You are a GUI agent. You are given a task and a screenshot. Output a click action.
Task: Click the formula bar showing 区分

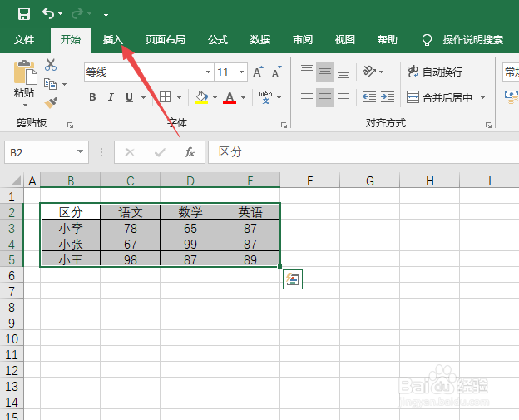(x=363, y=152)
